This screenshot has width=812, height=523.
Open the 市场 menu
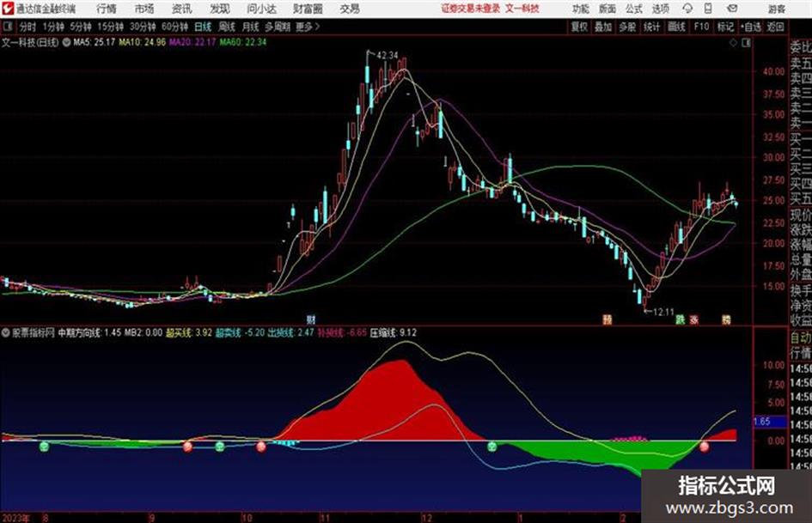[x=144, y=9]
